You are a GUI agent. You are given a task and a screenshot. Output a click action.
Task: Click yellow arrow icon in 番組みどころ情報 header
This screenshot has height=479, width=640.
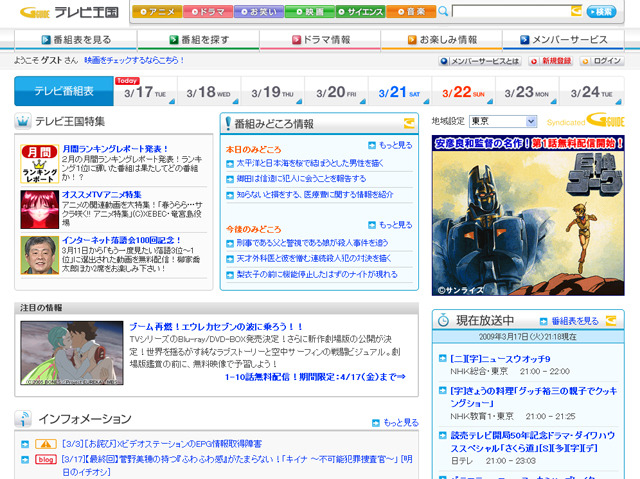tap(409, 123)
